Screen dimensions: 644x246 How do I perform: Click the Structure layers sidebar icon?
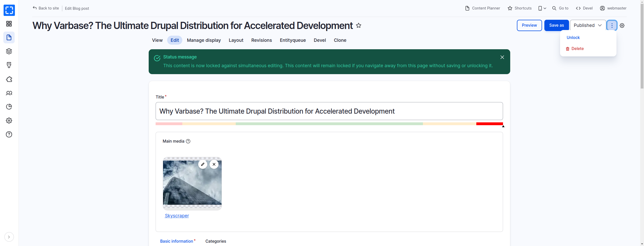click(9, 51)
